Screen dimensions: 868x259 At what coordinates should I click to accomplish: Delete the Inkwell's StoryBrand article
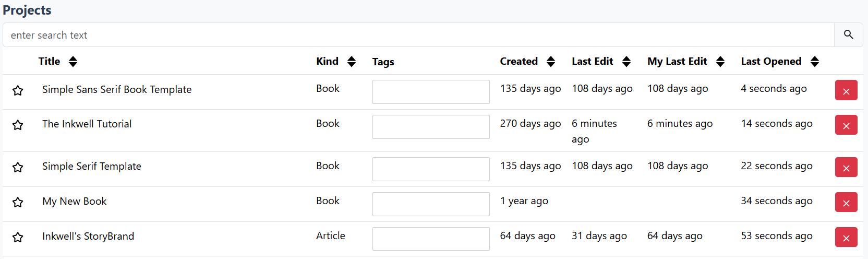pos(846,238)
